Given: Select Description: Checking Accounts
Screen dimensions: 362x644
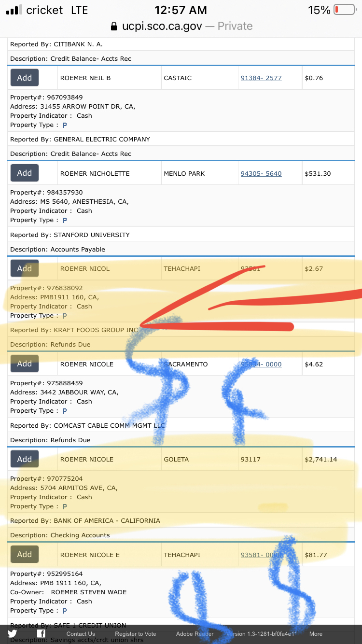Looking at the screenshot, I should (60, 535).
